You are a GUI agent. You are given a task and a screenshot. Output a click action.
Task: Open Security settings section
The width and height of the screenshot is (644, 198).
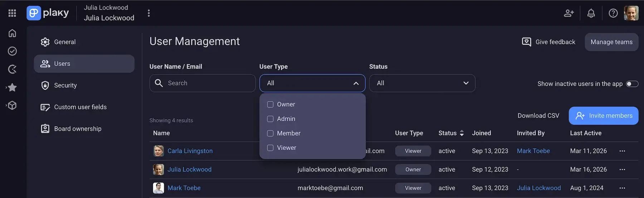(84, 85)
